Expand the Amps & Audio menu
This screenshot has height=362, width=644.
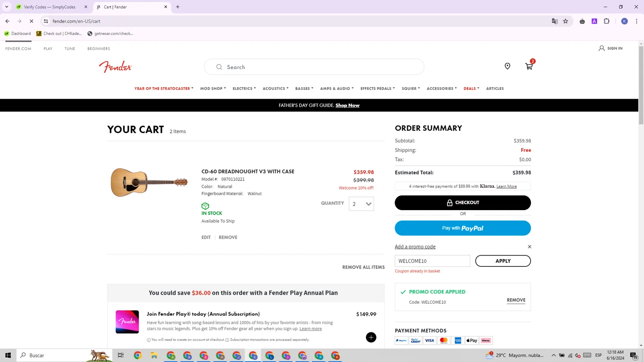[x=337, y=88]
